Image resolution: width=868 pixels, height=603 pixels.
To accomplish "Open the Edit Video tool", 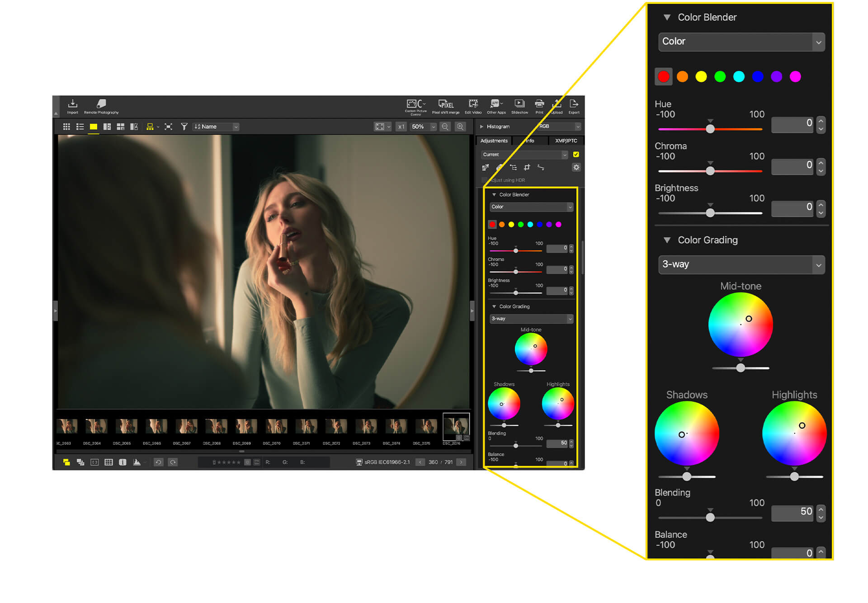I will tap(473, 105).
